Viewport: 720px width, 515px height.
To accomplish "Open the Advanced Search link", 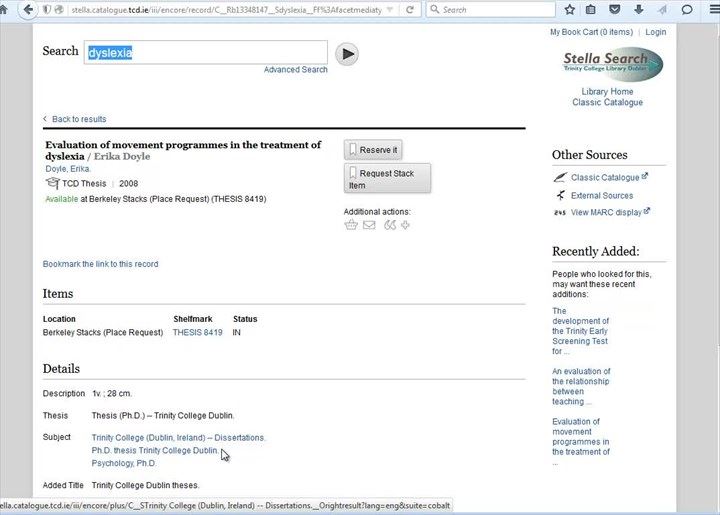I will pyautogui.click(x=295, y=70).
